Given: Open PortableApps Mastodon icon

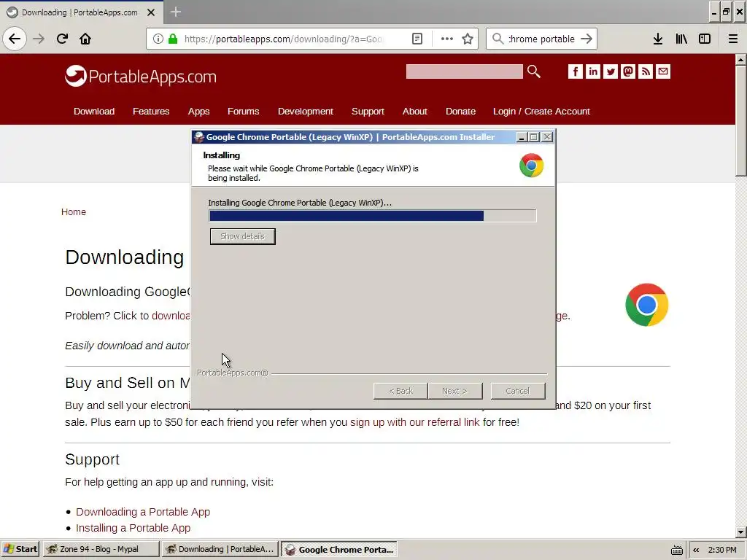Looking at the screenshot, I should [x=628, y=71].
